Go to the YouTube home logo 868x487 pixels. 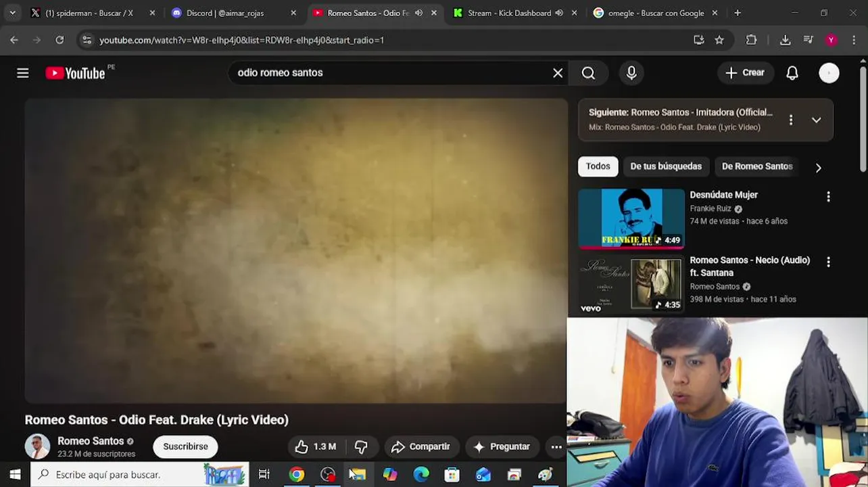click(x=75, y=73)
